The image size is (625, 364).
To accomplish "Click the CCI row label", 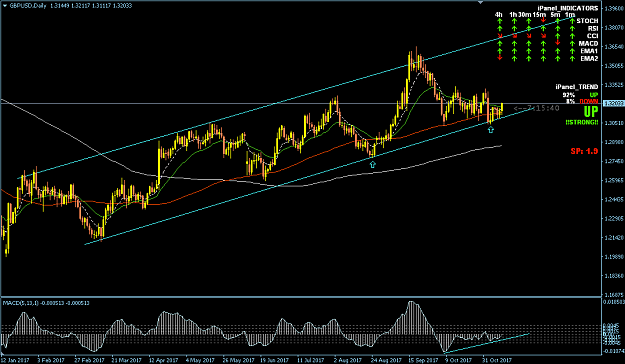I will (x=593, y=36).
